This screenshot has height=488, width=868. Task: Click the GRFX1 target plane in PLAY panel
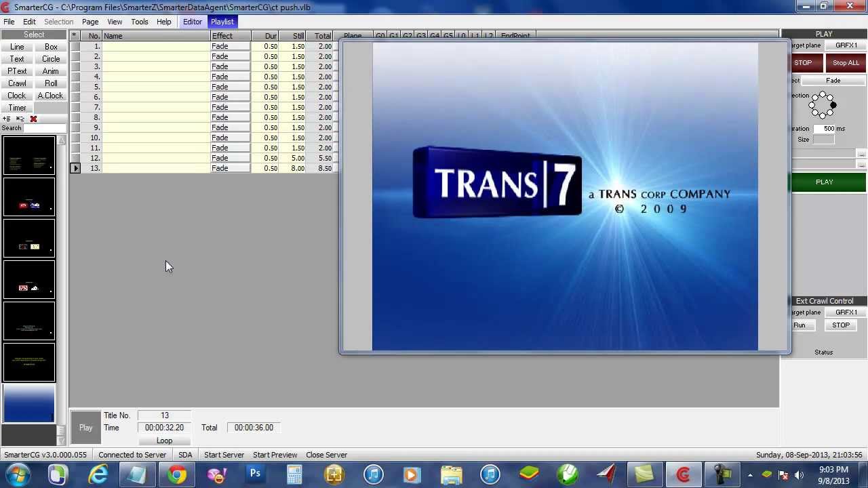click(846, 45)
